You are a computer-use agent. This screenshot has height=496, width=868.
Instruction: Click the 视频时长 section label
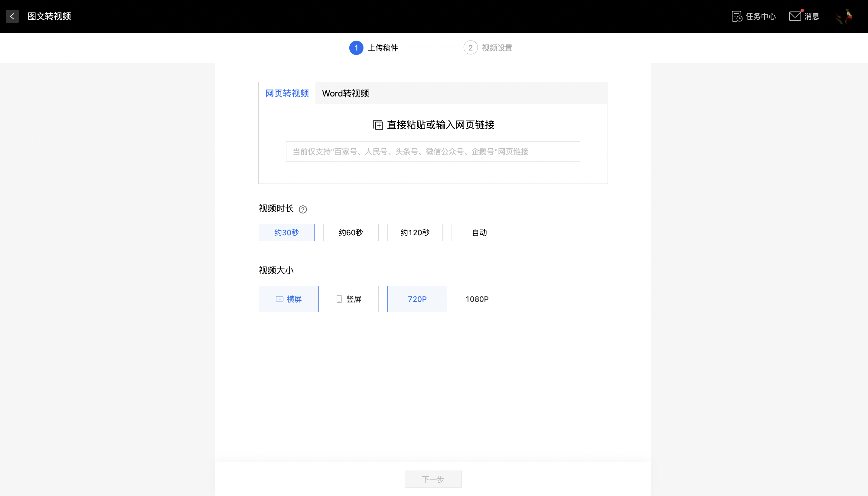click(x=276, y=208)
